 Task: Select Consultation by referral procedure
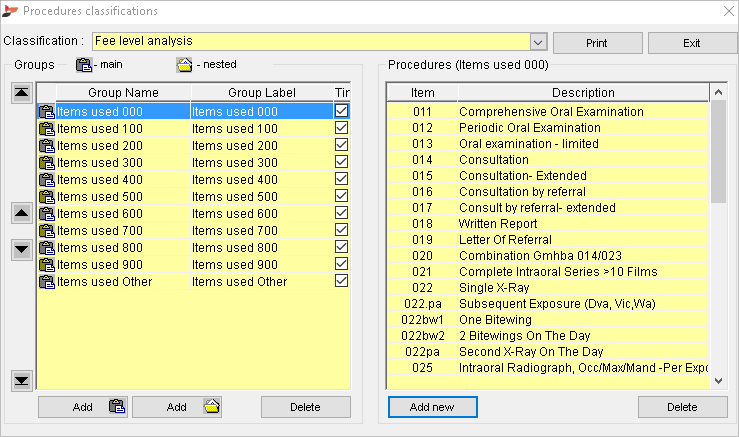tap(548, 192)
